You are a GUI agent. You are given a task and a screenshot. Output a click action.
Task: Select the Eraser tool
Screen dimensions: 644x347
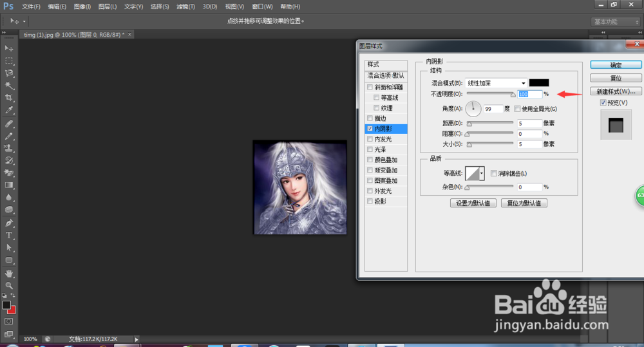(x=8, y=173)
